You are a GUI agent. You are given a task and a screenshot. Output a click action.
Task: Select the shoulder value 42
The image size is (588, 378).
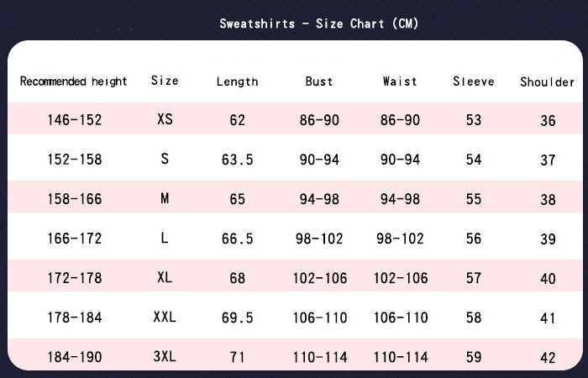(x=548, y=358)
